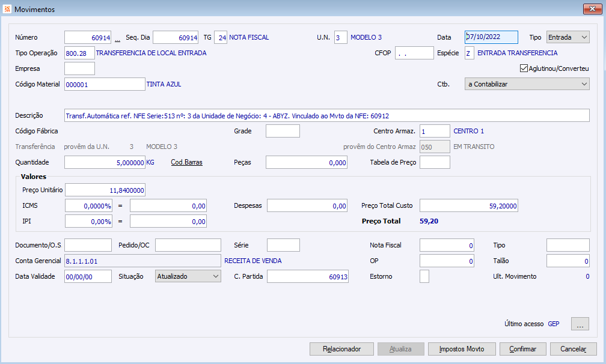Image resolution: width=606 pixels, height=364 pixels.
Task: Click the Código Material field 000001
Action: (105, 84)
